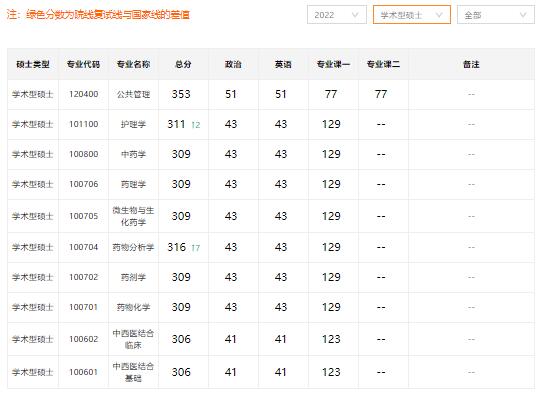Select the major code 100602 cell
Screen dimensions: 541x397
83,339
